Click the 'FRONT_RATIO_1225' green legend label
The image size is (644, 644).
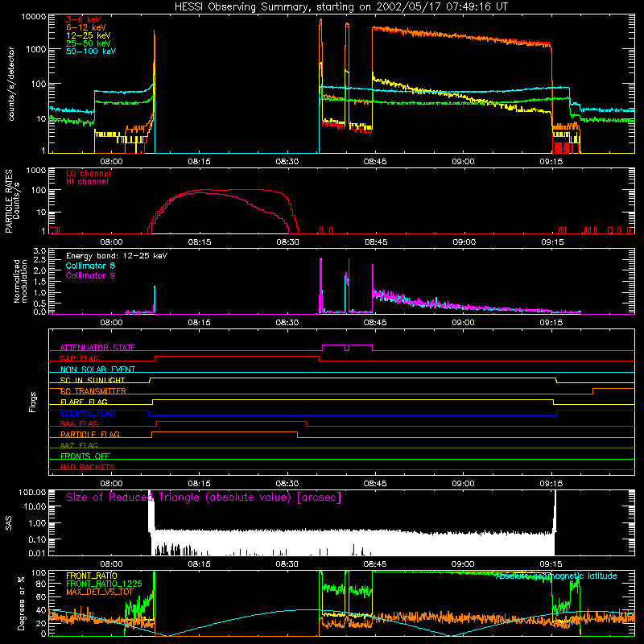104,584
